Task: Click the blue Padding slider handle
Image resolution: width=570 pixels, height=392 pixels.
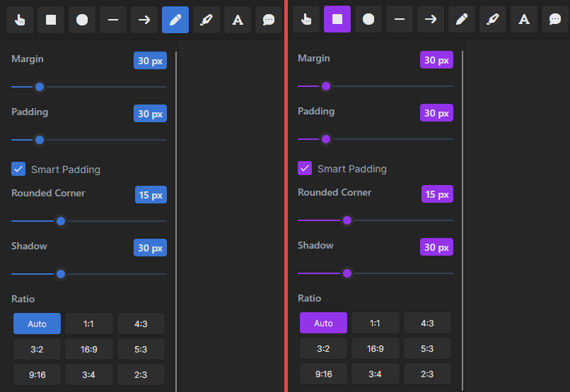Action: pos(40,140)
